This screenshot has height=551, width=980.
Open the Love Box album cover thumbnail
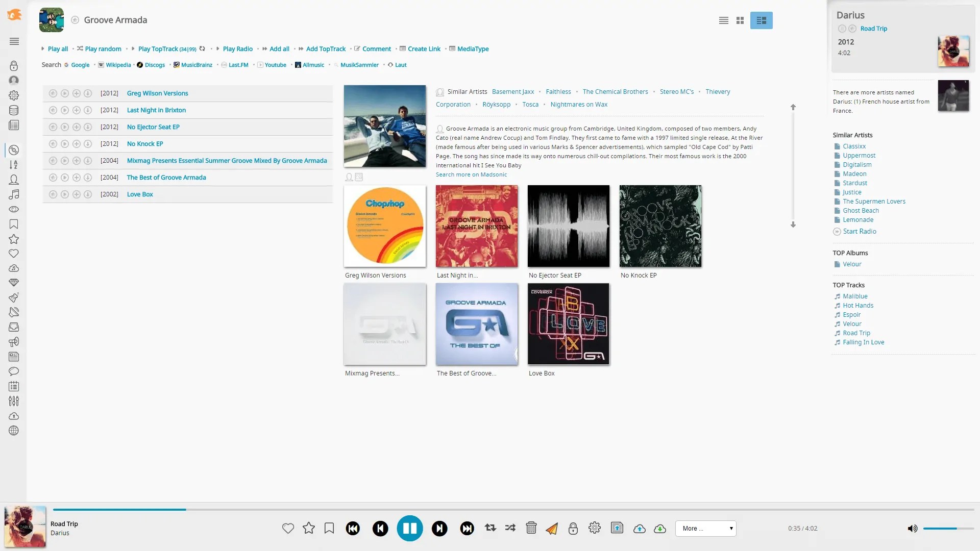tap(568, 324)
